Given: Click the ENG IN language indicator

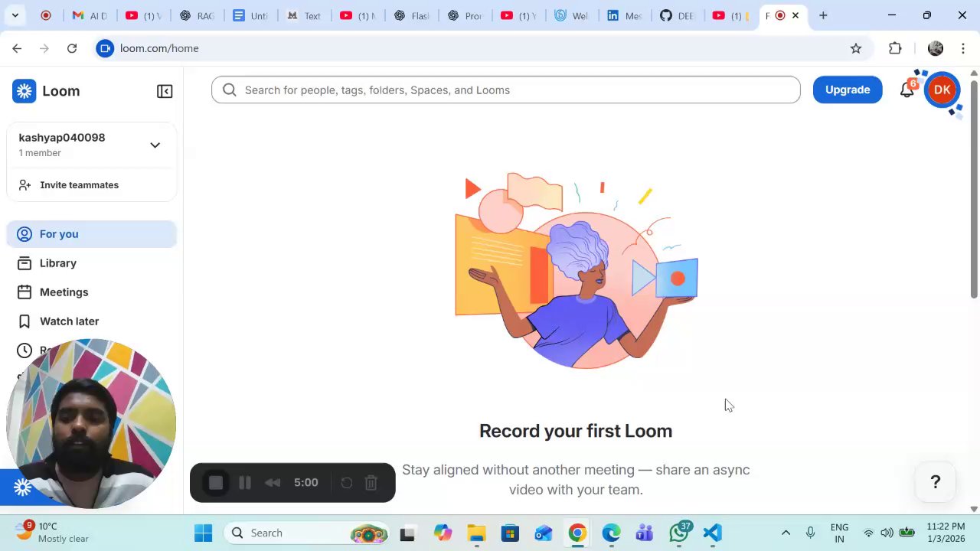Looking at the screenshot, I should (839, 533).
